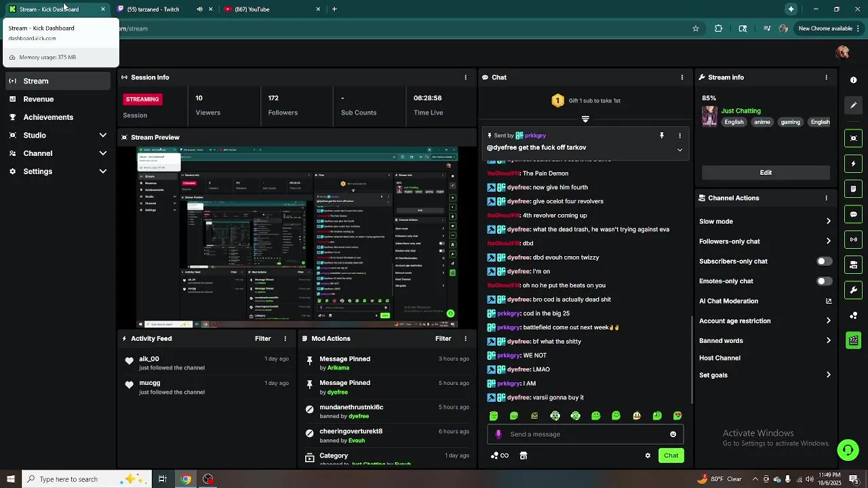The width and height of the screenshot is (868, 488).
Task: Open the Windows Start menu
Action: (x=10, y=479)
